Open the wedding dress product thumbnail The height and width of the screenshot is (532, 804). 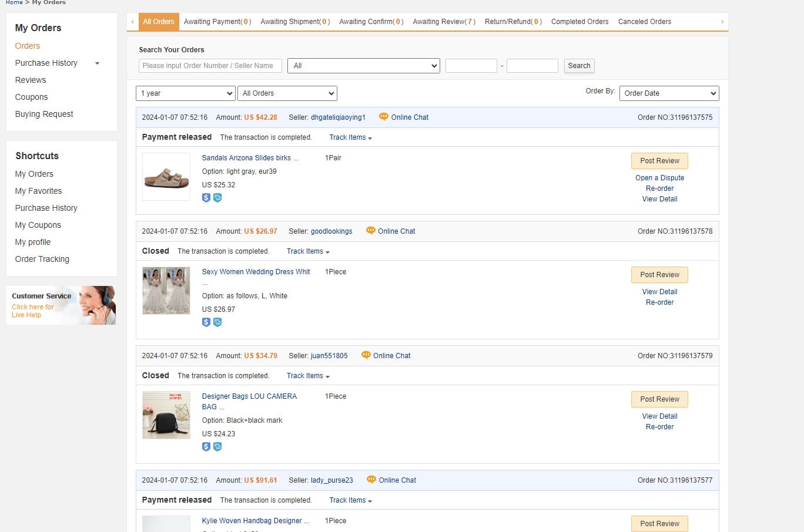166,291
